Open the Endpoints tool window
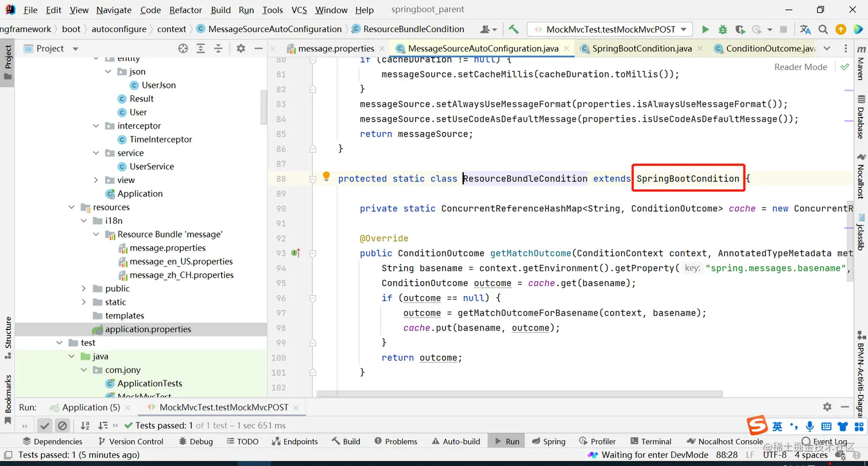868x466 pixels. (294, 441)
